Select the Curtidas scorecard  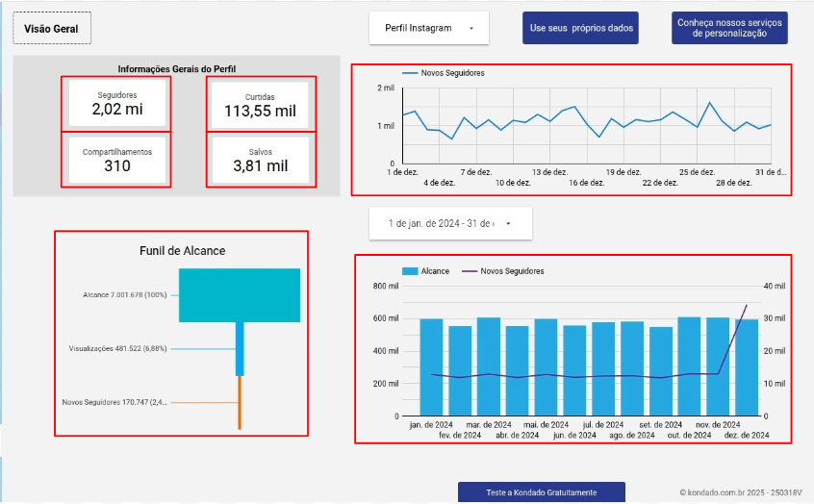tap(260, 104)
